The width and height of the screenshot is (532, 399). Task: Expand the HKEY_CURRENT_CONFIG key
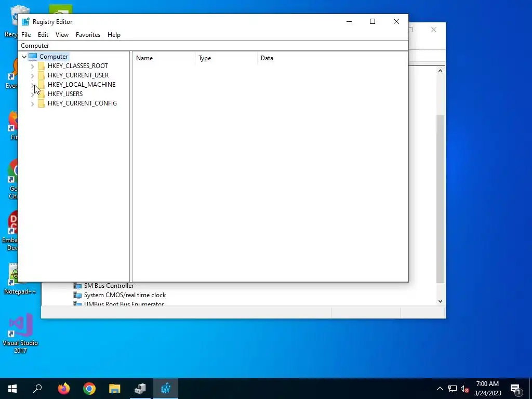tap(33, 104)
